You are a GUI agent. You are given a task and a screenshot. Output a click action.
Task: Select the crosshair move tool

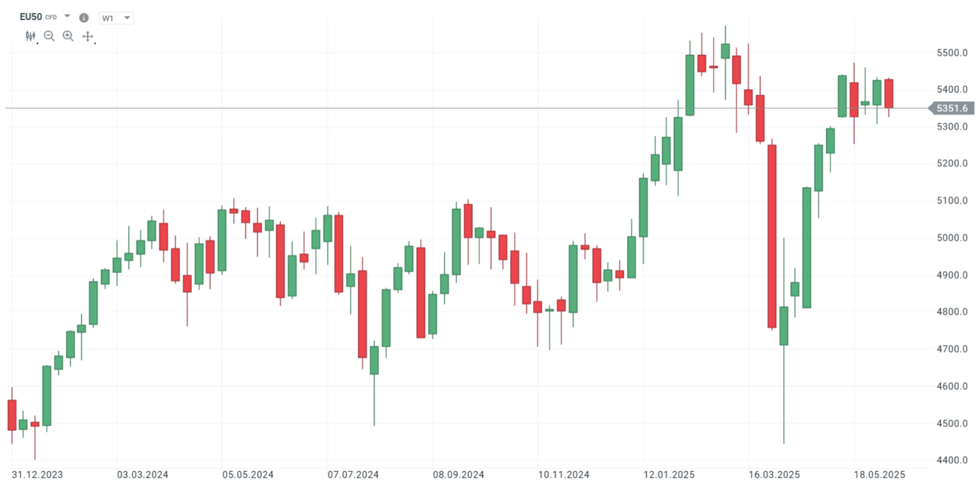tap(87, 36)
